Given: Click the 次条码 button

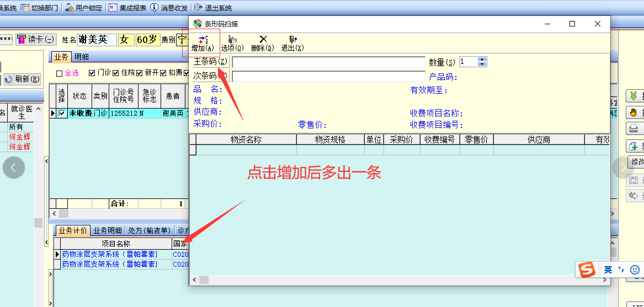Looking at the screenshot, I should (x=211, y=77).
